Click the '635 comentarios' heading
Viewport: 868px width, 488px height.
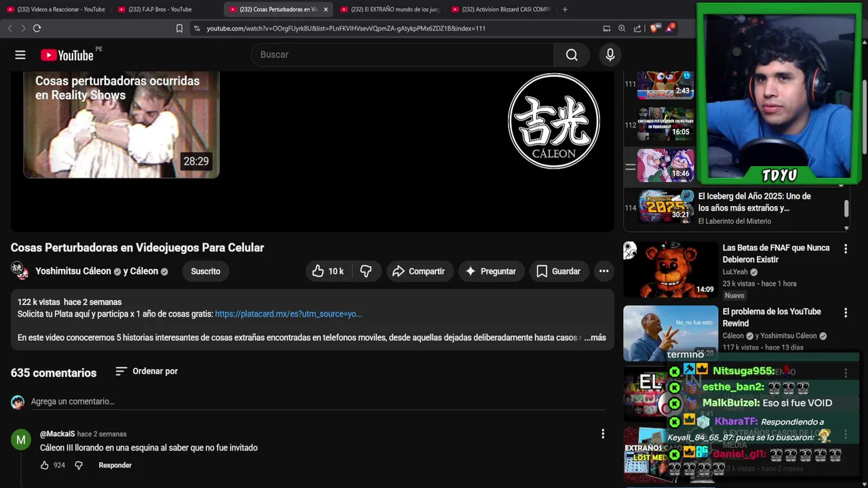[54, 373]
